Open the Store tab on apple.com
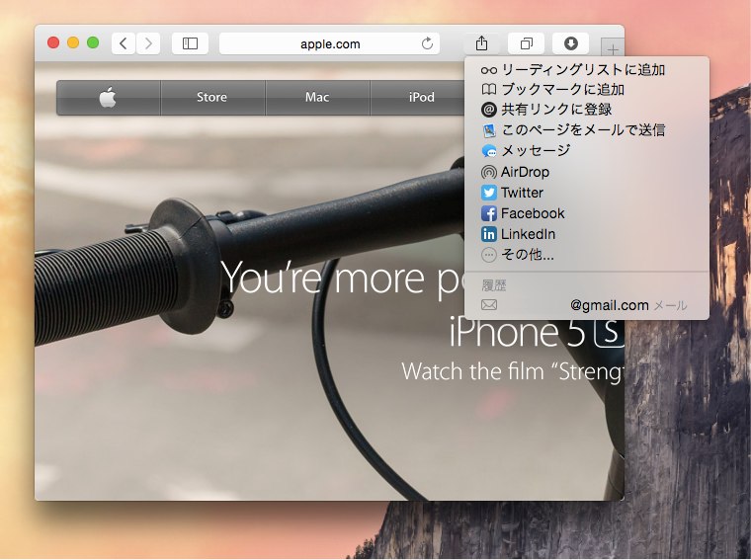The image size is (751, 560). (x=212, y=98)
